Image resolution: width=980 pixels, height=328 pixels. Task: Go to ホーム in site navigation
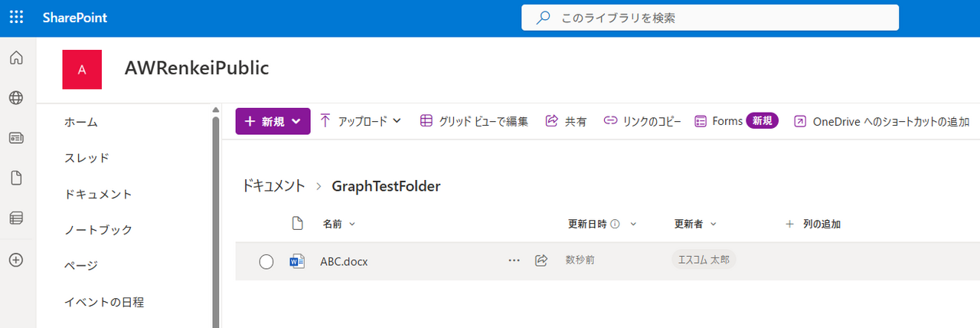(81, 123)
